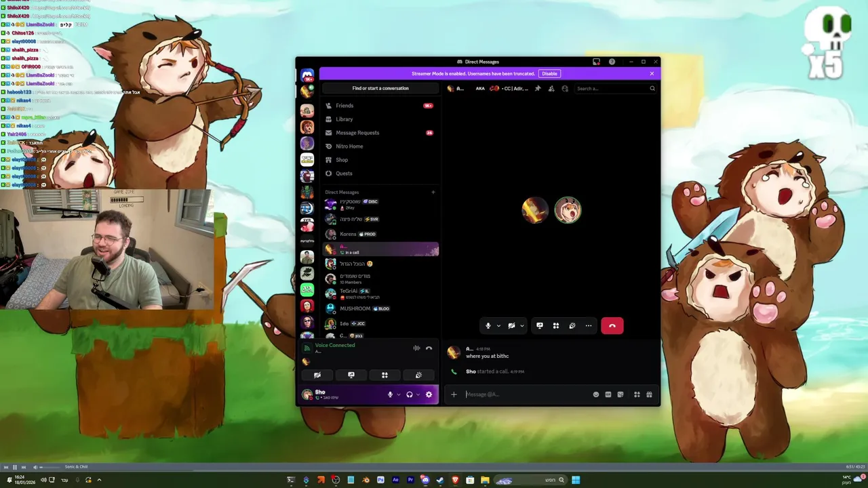Turn on camera from voice panel
The image size is (868, 488).
pos(317,375)
